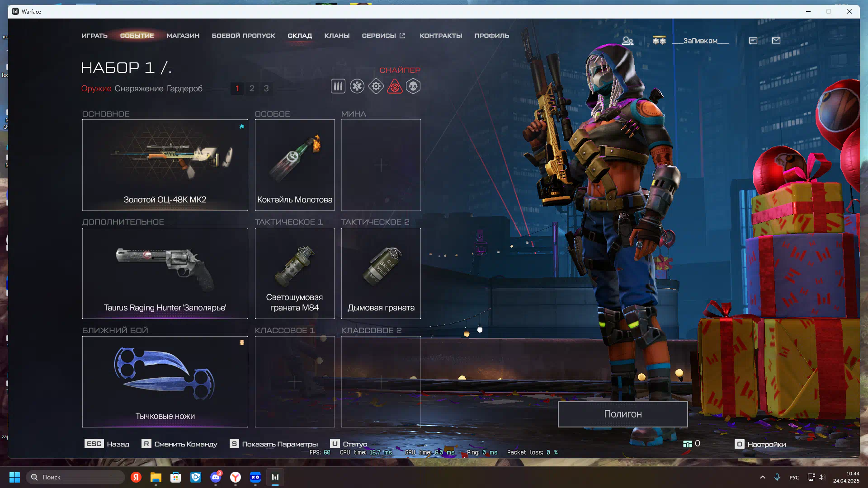The height and width of the screenshot is (488, 868).
Task: Open the БОЕВОЙ ПРОПУСК menu
Action: (243, 36)
